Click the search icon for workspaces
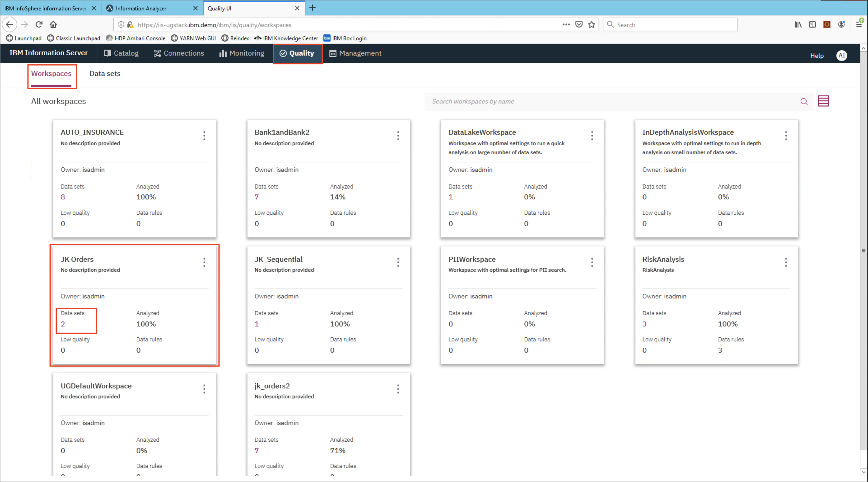868x482 pixels. (x=803, y=101)
